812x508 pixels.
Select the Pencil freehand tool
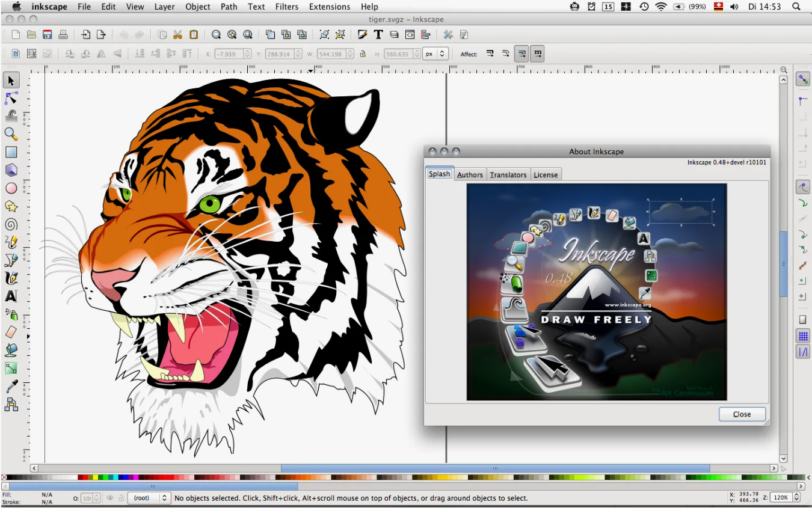[11, 242]
